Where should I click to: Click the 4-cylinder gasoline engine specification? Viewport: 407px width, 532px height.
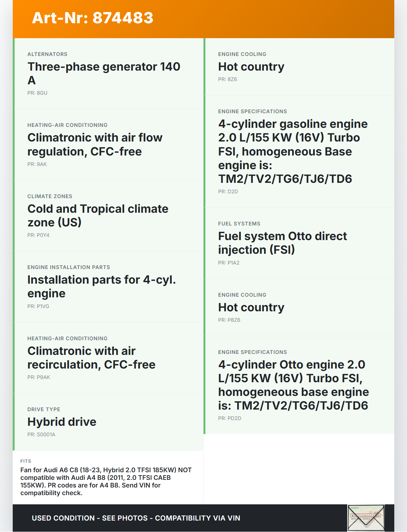[293, 151]
